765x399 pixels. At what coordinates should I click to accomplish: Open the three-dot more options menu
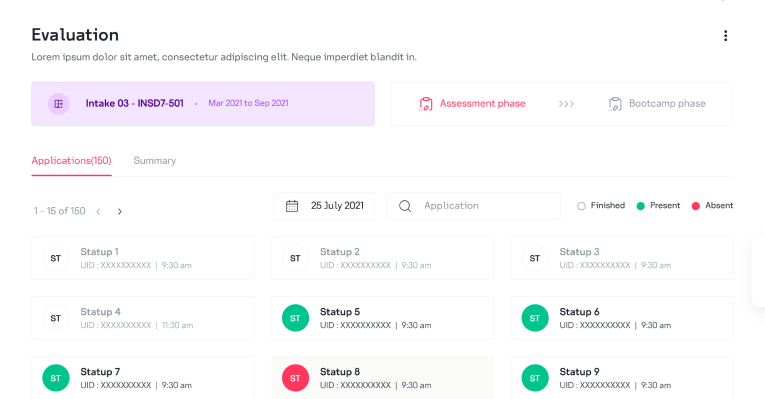[x=725, y=36]
